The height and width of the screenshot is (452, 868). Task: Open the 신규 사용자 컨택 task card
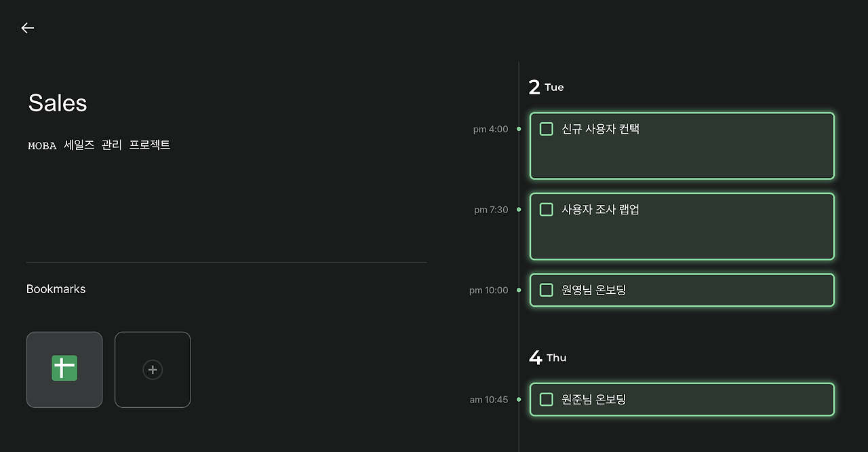click(x=682, y=146)
